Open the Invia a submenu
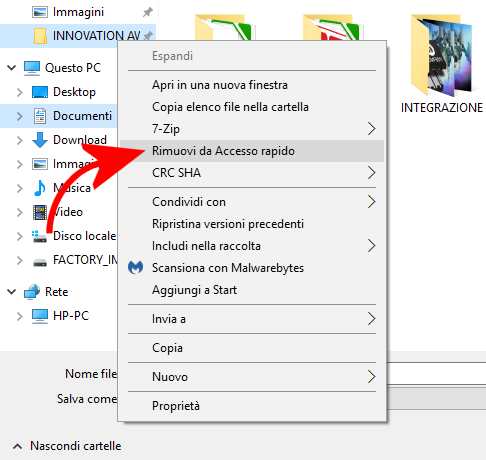 pos(252,319)
